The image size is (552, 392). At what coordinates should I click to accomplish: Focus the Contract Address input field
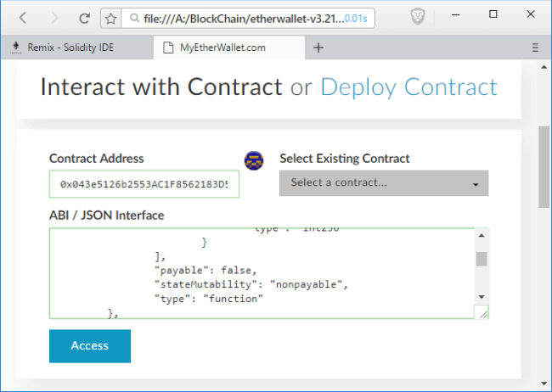pos(144,183)
